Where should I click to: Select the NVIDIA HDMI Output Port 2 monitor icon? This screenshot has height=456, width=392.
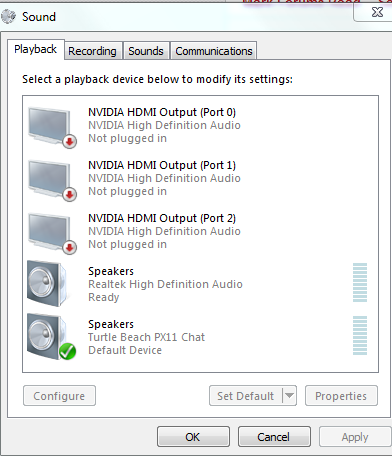point(52,233)
